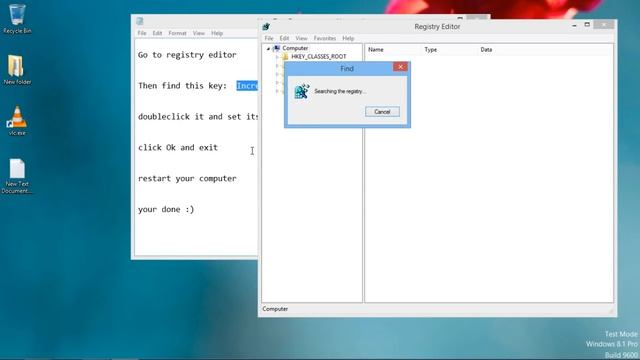
Task: Select HKEY_CLASSES_ROOT in the tree
Action: (x=318, y=57)
